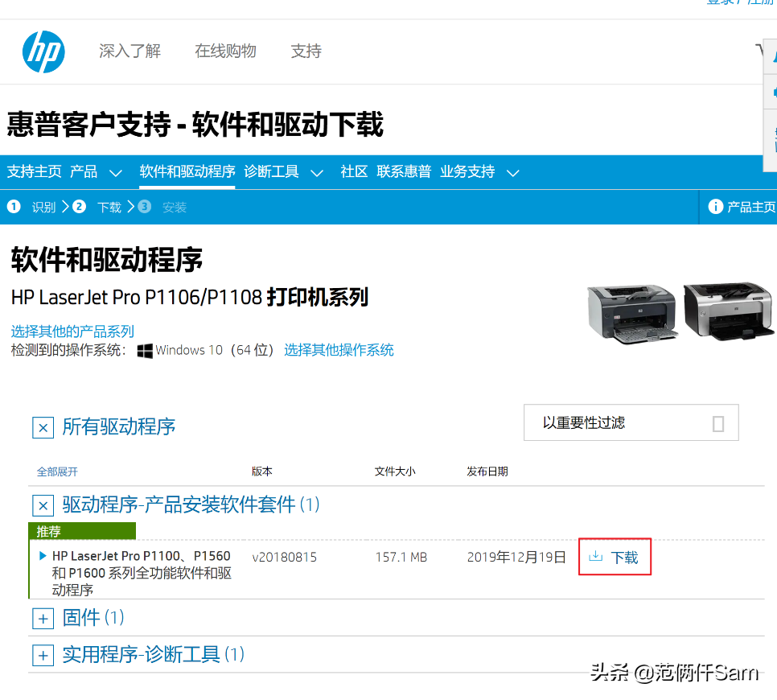Expand the 实用程序-诊断工具 section plus box
The image size is (777, 700).
coord(43,656)
